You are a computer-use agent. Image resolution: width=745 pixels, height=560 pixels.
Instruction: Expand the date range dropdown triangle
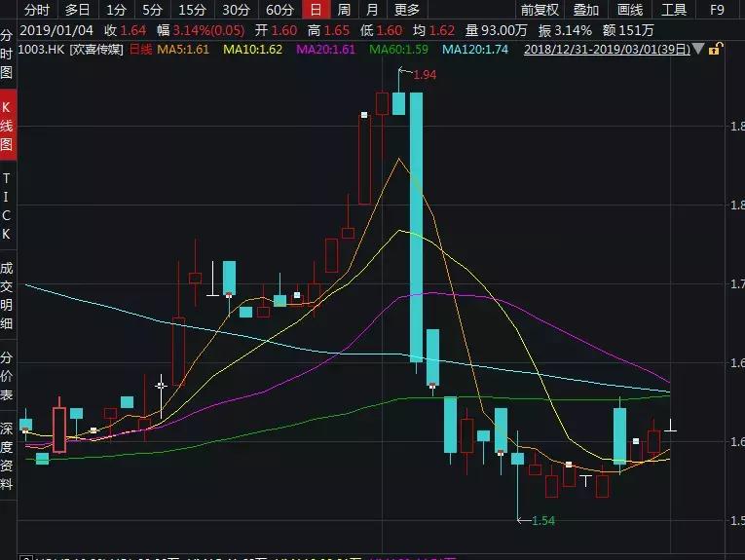click(x=698, y=49)
